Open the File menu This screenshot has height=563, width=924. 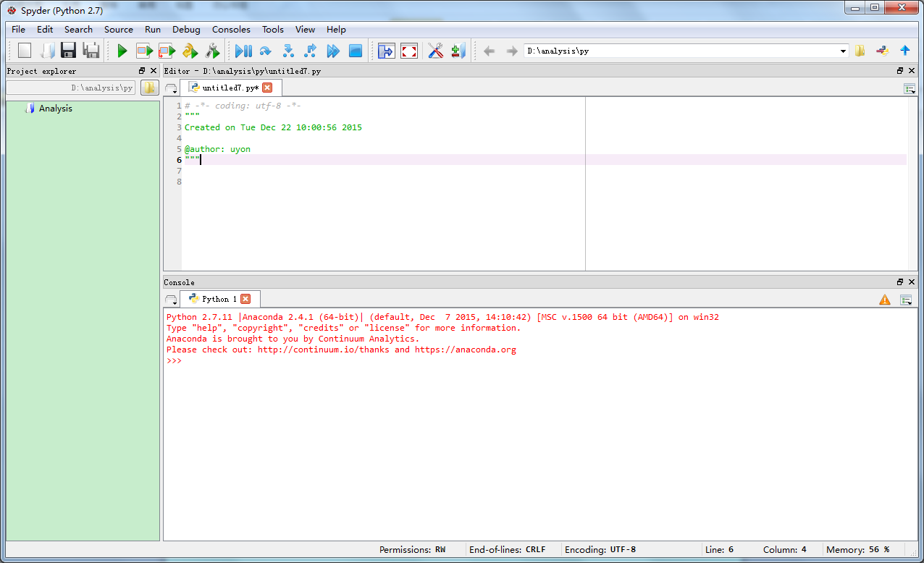pos(18,30)
